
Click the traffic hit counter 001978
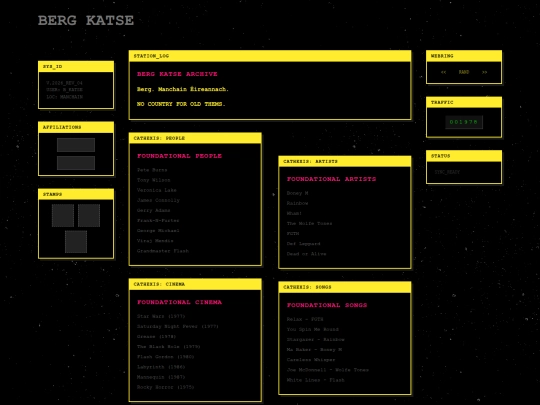click(x=464, y=122)
